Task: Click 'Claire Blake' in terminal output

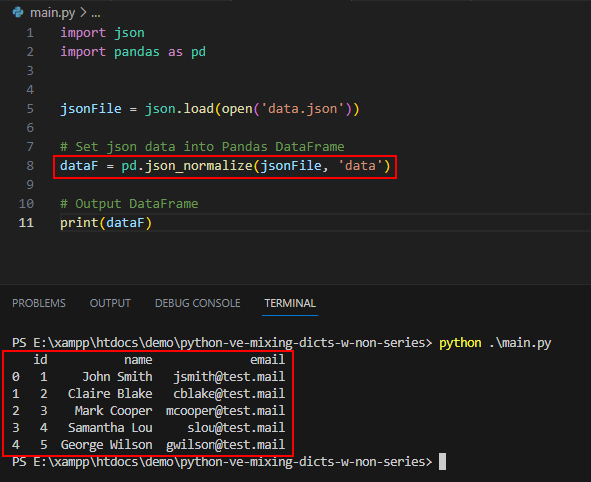Action: tap(110, 394)
